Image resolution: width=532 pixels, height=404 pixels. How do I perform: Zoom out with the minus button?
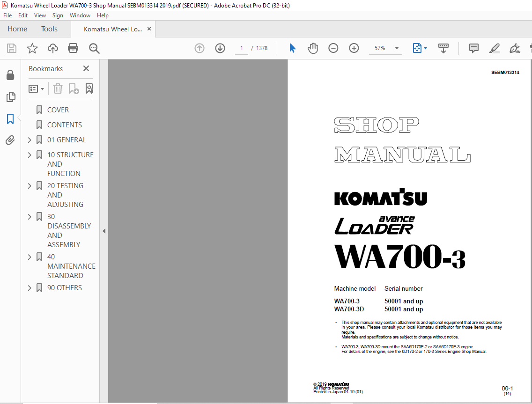[333, 48]
